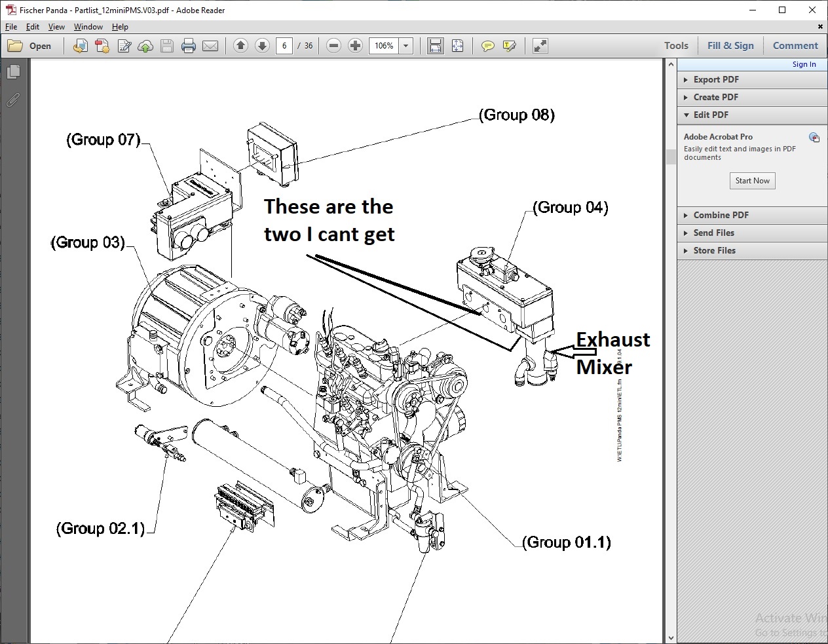Zoom out with the minus button
The width and height of the screenshot is (828, 644).
coord(333,46)
